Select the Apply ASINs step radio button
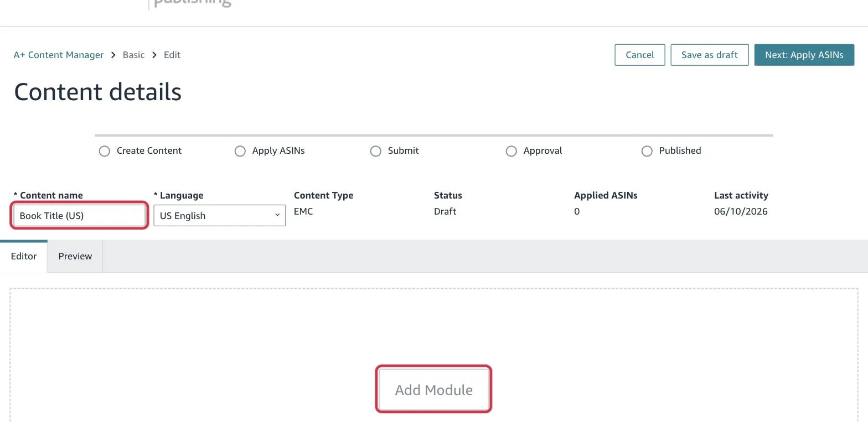The image size is (868, 422). coord(240,151)
